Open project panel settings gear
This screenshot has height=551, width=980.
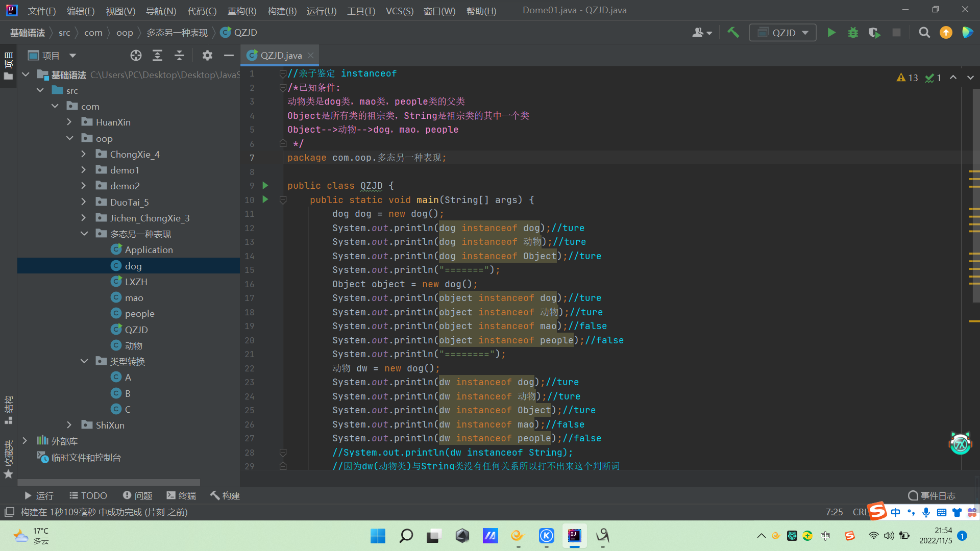pos(207,56)
